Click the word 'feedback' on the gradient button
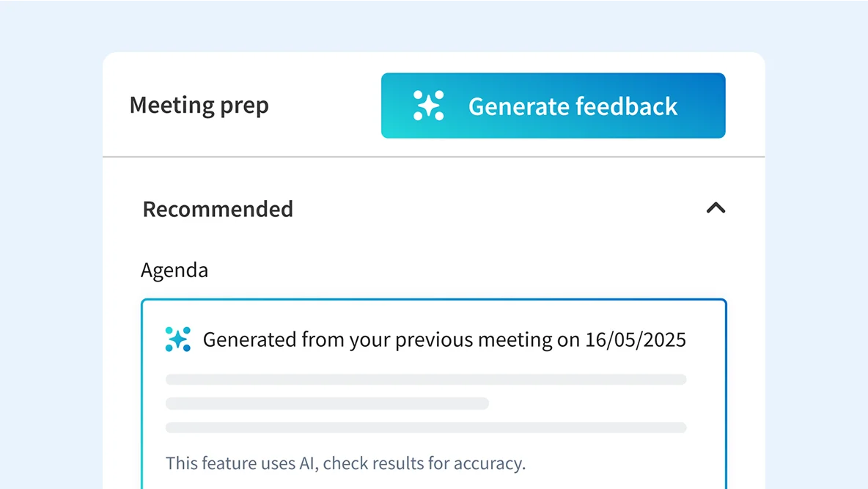 pyautogui.click(x=625, y=106)
